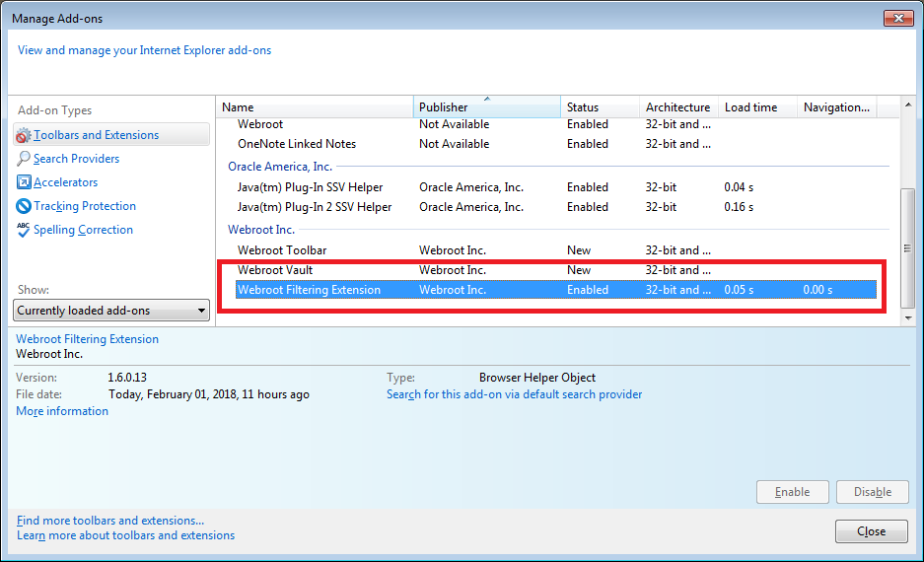The height and width of the screenshot is (562, 924).
Task: Open Tracking Protection add-on type
Action: coord(84,206)
